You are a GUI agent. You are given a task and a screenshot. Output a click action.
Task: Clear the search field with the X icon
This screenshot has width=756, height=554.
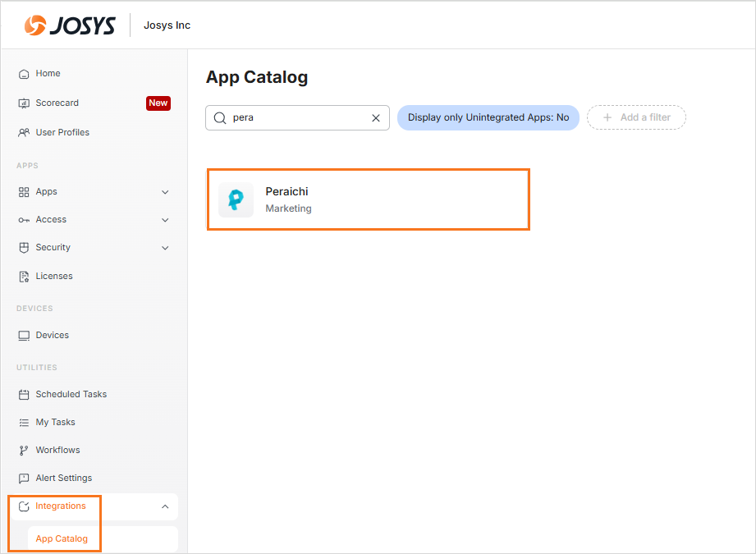[376, 118]
